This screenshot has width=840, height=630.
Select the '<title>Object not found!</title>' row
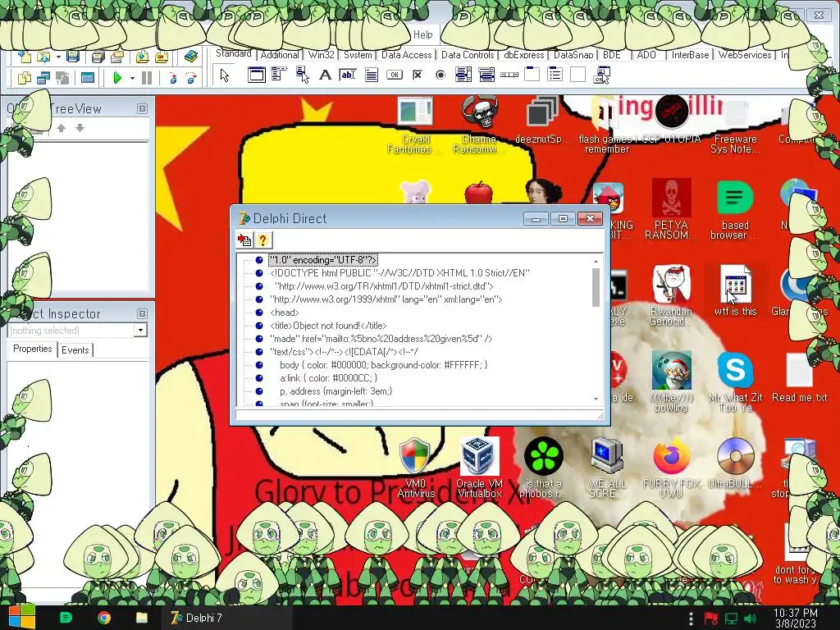pos(328,326)
